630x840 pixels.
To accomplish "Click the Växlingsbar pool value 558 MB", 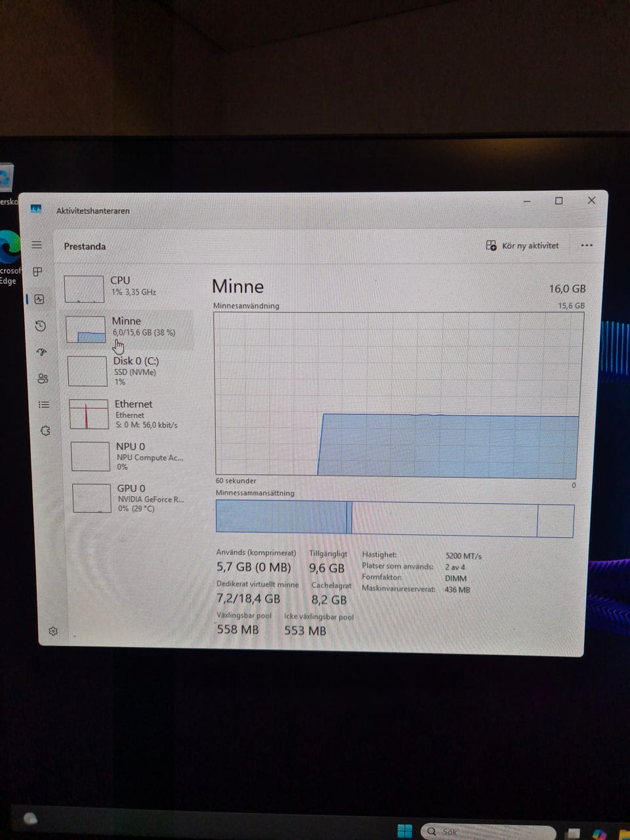I will tap(238, 629).
